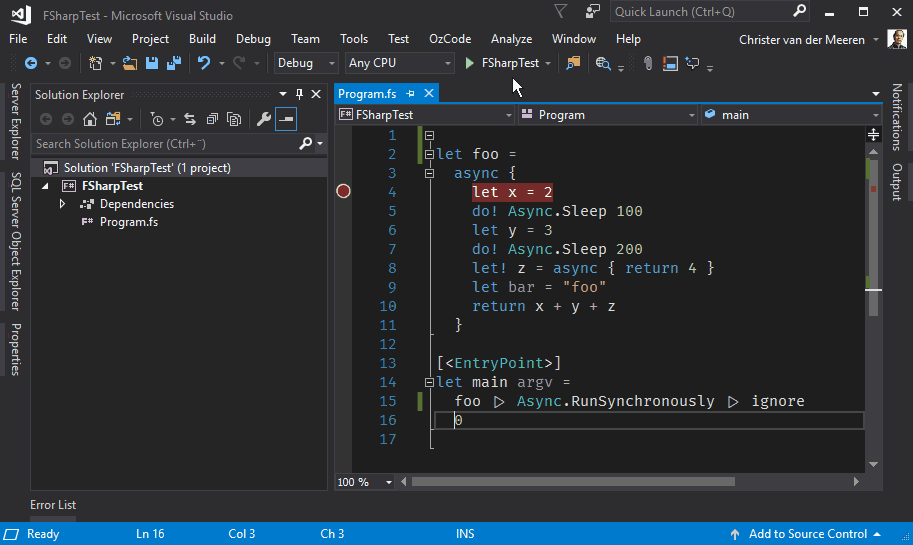
Task: Open the Server Explorer side tab
Action: pos(16,121)
